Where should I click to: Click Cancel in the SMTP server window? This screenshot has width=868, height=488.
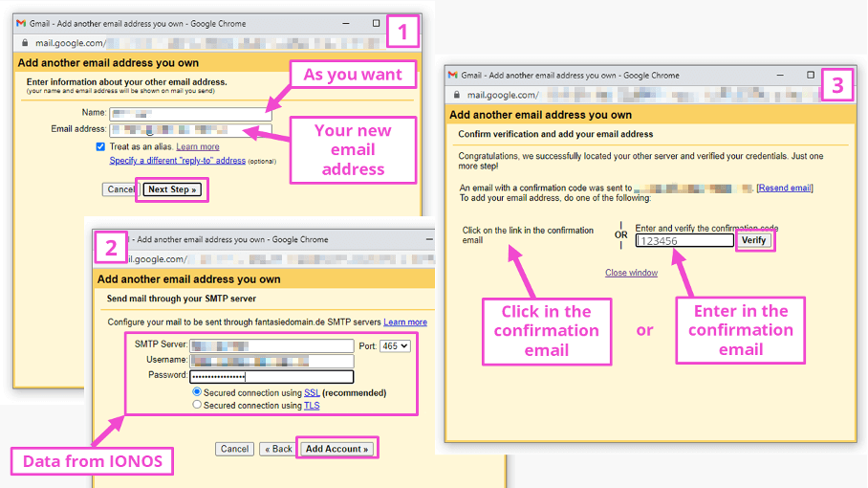tap(234, 449)
